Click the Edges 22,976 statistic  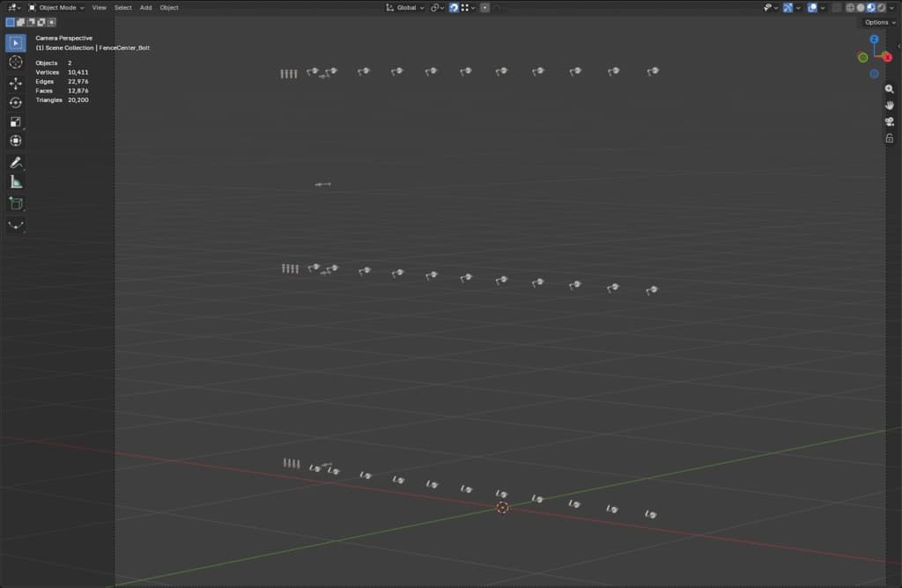[x=62, y=82]
